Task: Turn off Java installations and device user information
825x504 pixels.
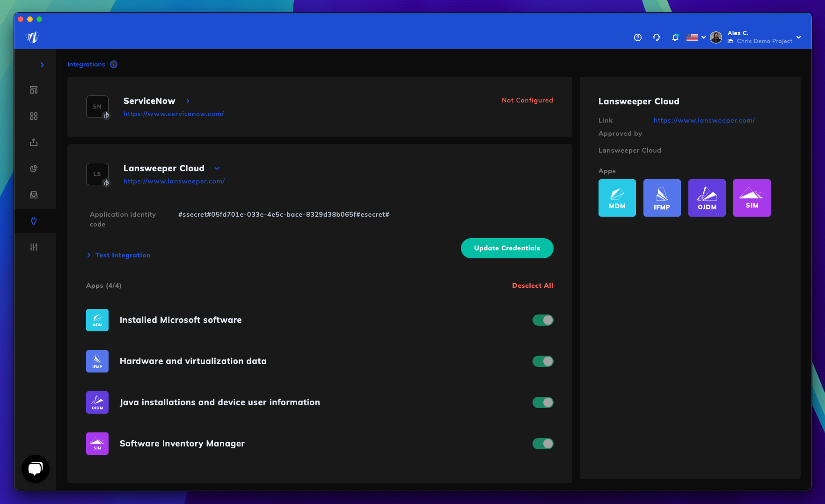Action: click(x=543, y=402)
